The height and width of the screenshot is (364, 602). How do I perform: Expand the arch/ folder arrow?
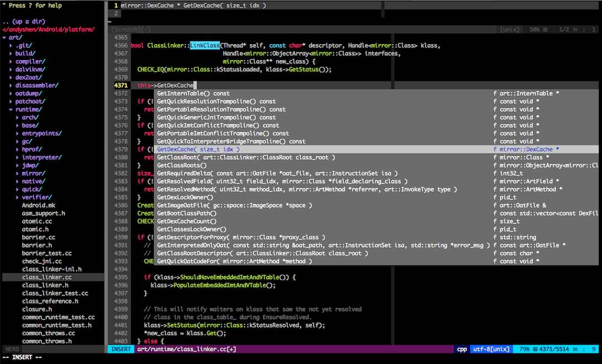(17, 118)
